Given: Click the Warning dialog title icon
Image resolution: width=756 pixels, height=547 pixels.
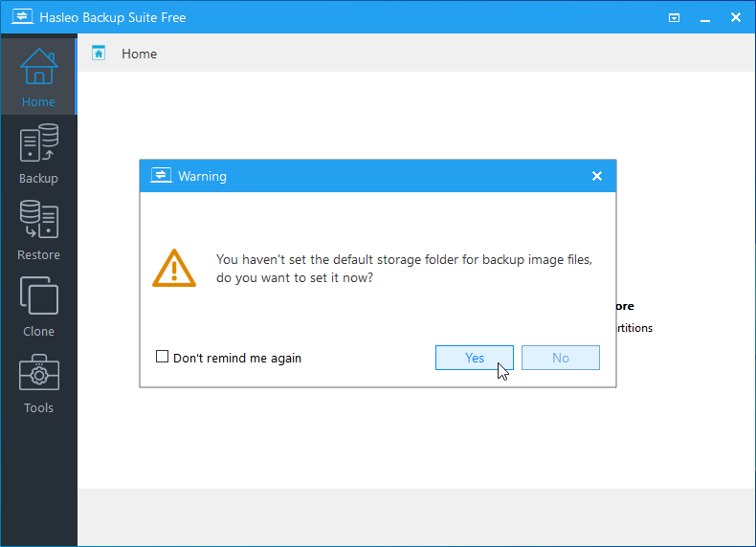Looking at the screenshot, I should tap(160, 176).
